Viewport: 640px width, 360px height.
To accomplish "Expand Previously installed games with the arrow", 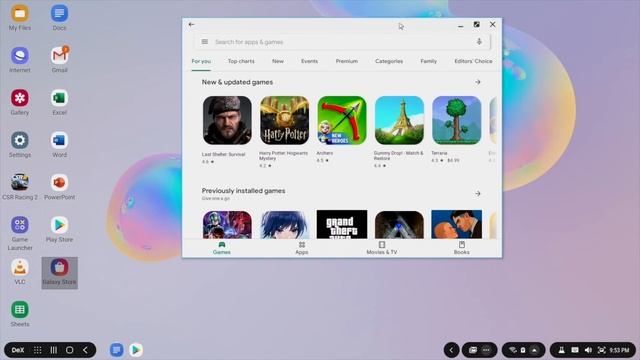I will [x=478, y=193].
